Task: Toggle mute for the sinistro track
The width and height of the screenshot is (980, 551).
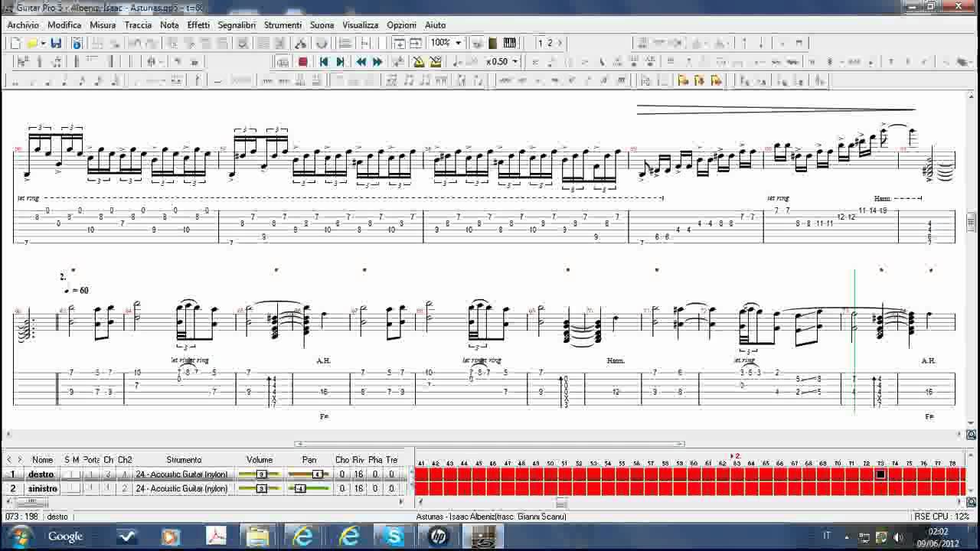Action: (76, 488)
